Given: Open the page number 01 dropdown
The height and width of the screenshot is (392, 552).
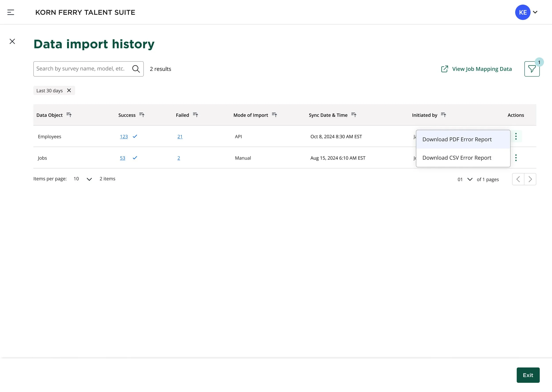Looking at the screenshot, I should [x=470, y=179].
